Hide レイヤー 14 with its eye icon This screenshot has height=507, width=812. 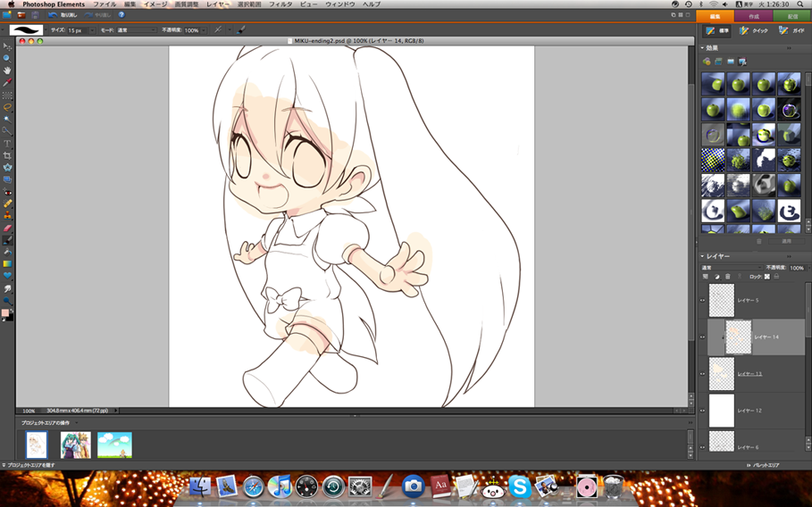coord(703,337)
